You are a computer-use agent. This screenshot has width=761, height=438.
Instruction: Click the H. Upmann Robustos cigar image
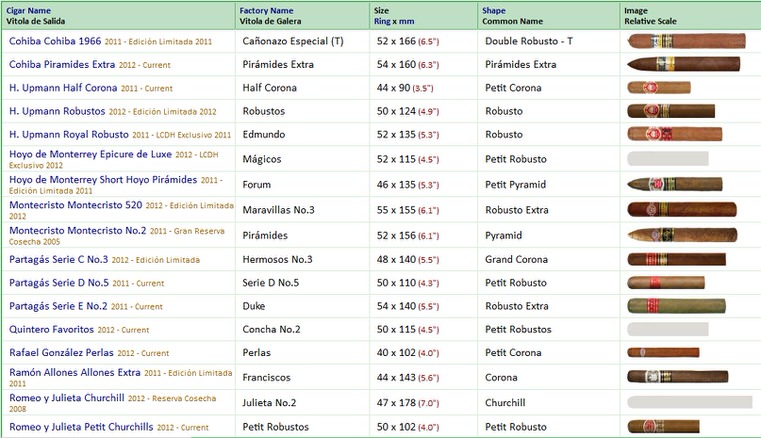pos(671,111)
